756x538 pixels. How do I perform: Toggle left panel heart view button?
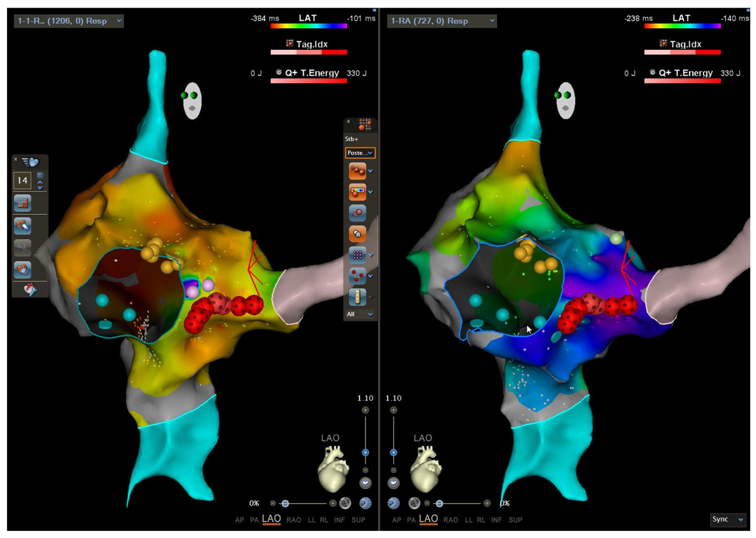365,483
